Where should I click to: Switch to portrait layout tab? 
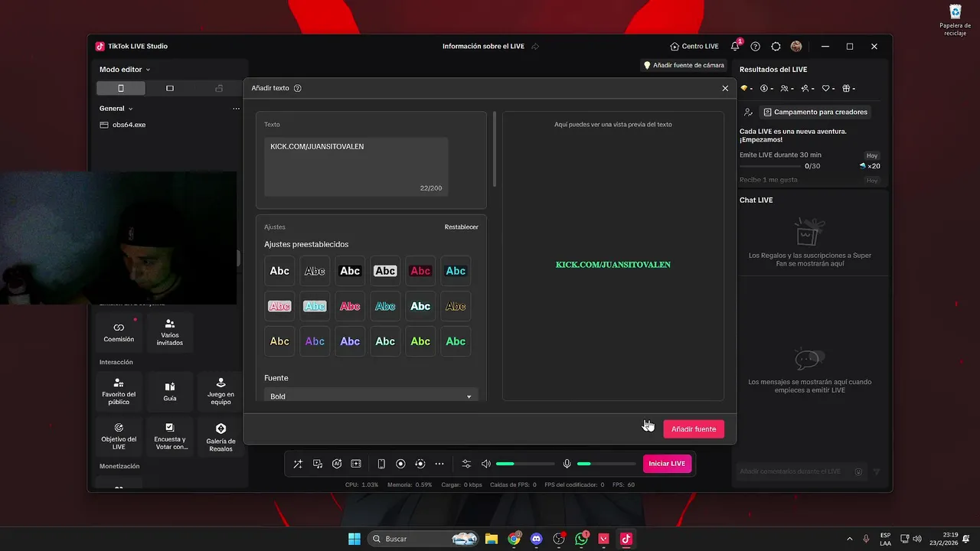[120, 88]
